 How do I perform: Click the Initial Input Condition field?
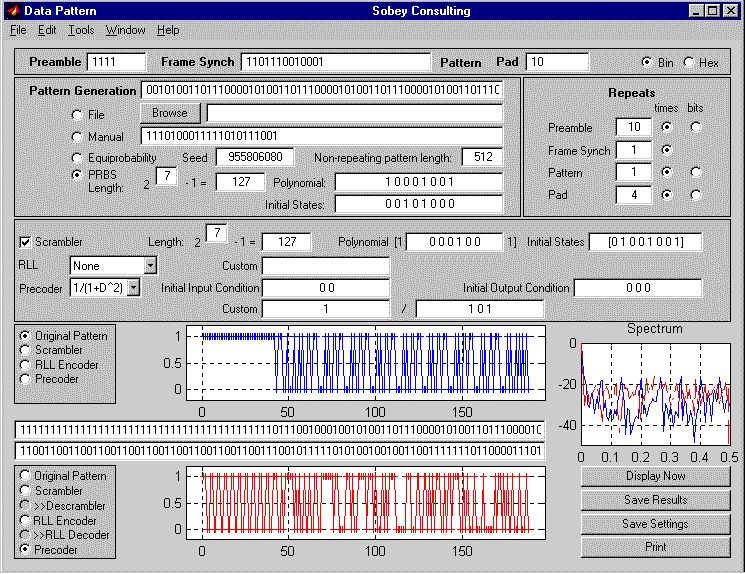[326, 288]
